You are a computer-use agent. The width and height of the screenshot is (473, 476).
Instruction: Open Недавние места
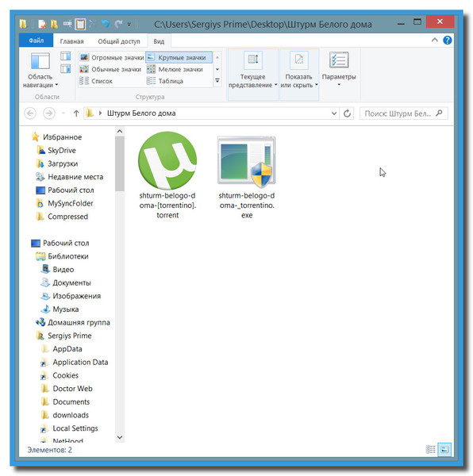pos(70,177)
